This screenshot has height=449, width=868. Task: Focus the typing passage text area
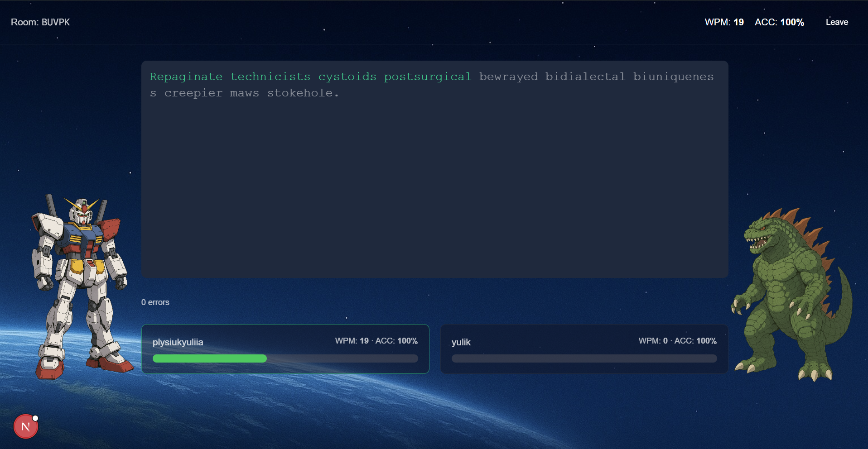coord(435,169)
